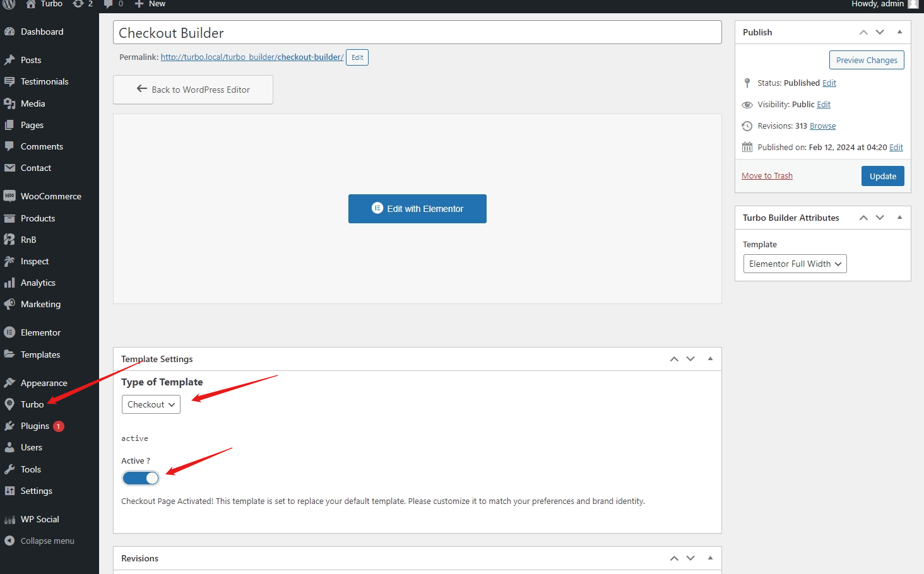Click the Pages sidebar icon
This screenshot has width=924, height=574.
(x=9, y=125)
